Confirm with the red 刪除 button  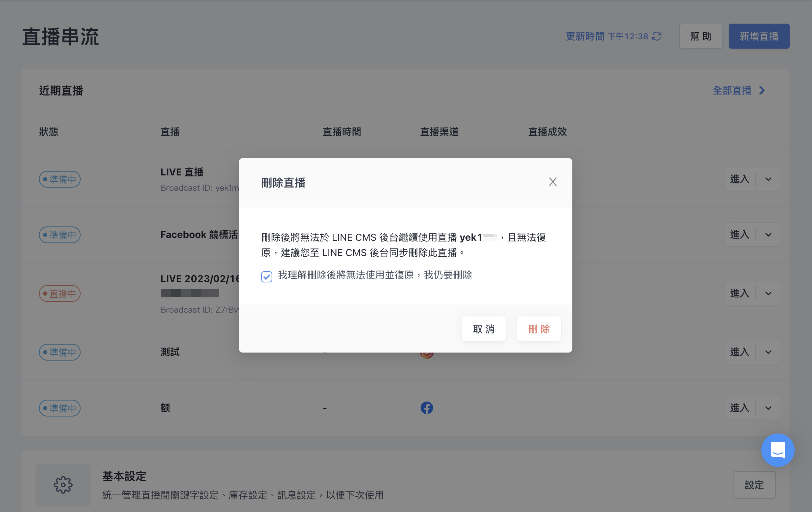pyautogui.click(x=539, y=329)
